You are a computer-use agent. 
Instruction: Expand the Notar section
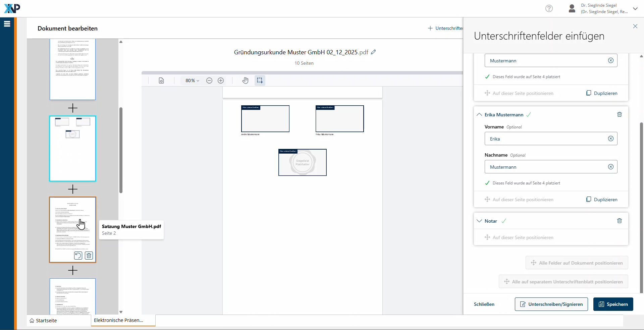coord(479,221)
